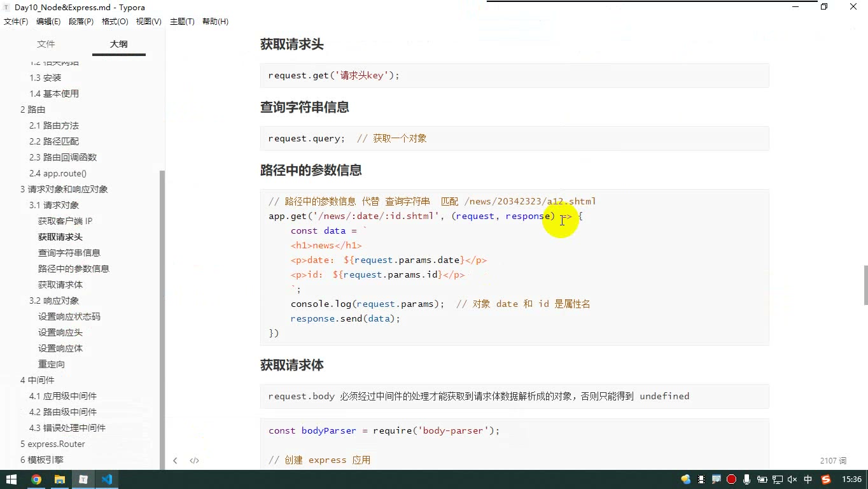Open the 段落(P) menu
868x489 pixels.
click(x=81, y=22)
